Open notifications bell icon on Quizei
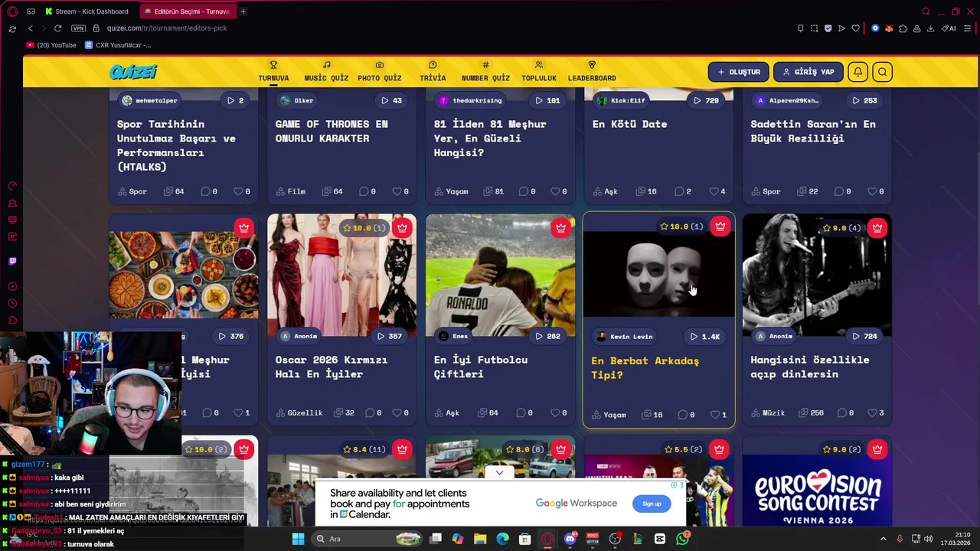This screenshot has width=980, height=551. click(858, 72)
